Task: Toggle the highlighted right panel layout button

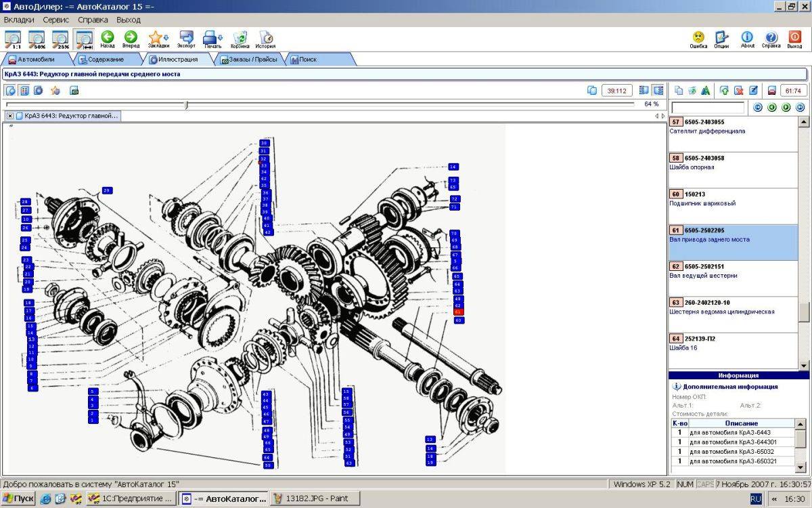Action: tap(658, 90)
